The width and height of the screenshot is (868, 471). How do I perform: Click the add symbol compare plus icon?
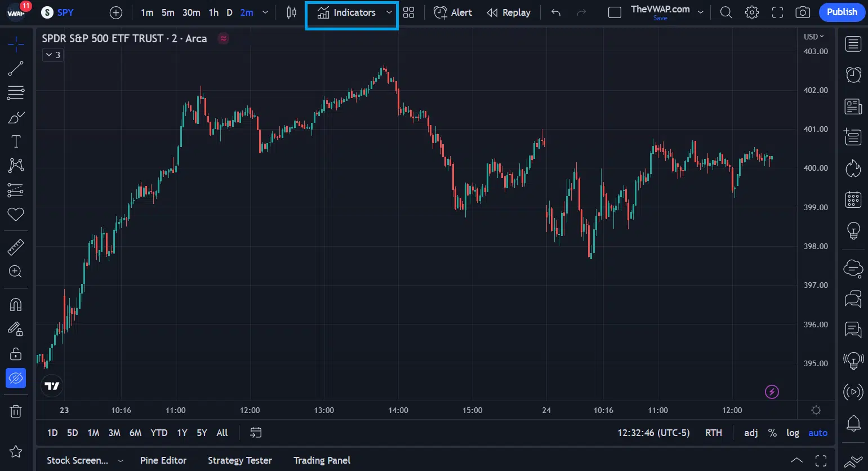[116, 12]
